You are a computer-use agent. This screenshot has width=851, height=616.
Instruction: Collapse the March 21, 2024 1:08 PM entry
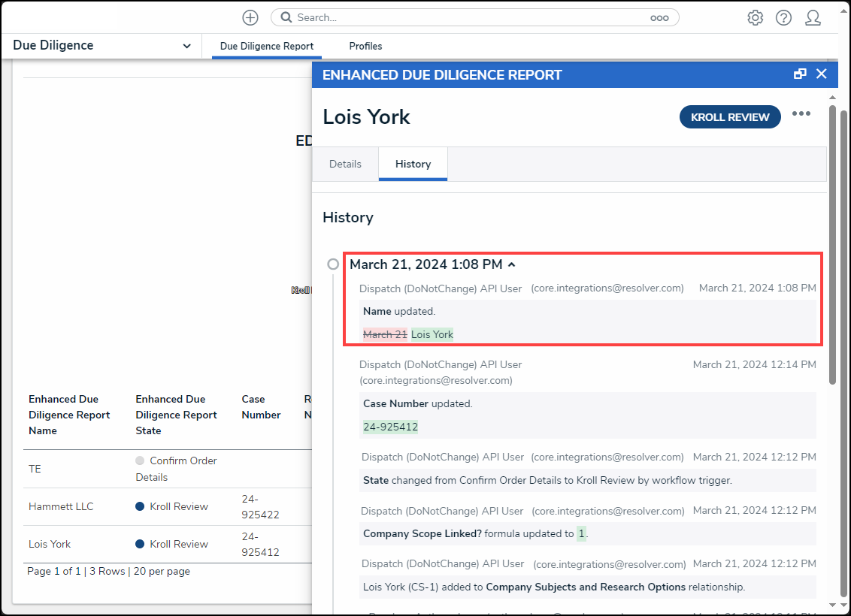pos(511,264)
